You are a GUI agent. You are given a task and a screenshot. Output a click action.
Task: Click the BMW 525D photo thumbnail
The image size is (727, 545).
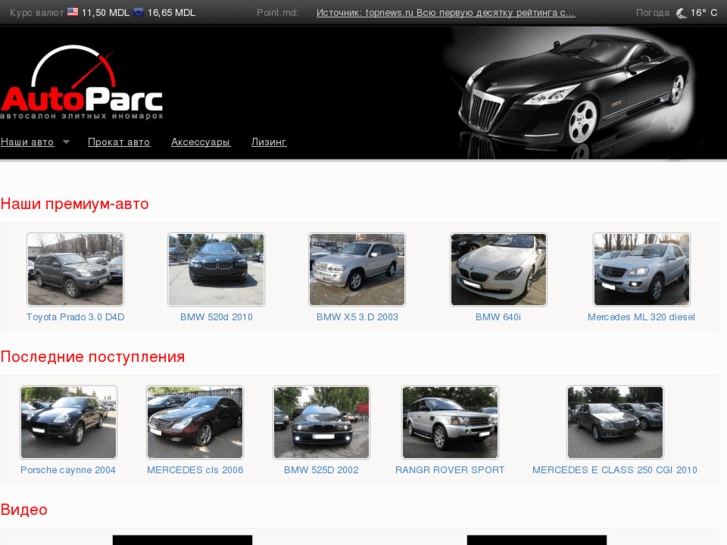click(x=321, y=423)
